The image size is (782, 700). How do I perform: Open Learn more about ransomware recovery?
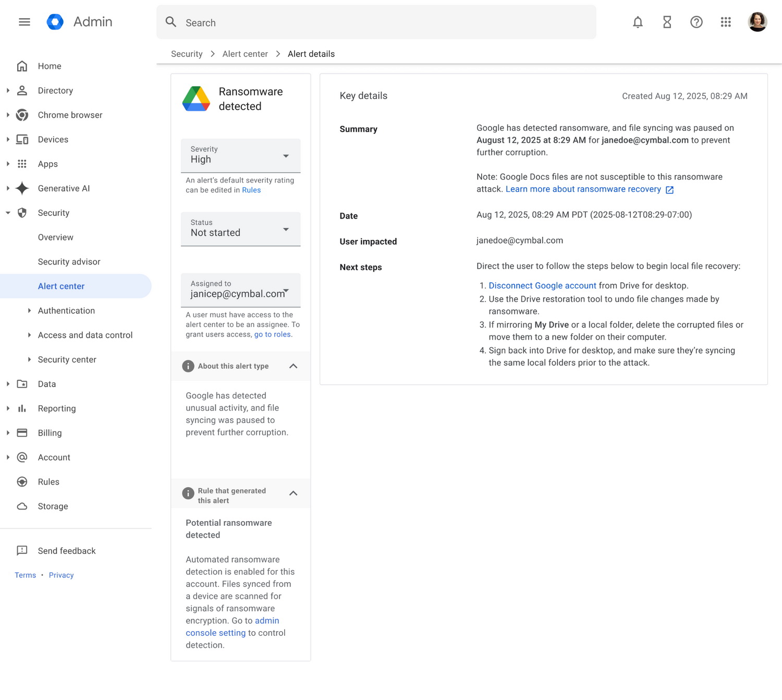(583, 189)
